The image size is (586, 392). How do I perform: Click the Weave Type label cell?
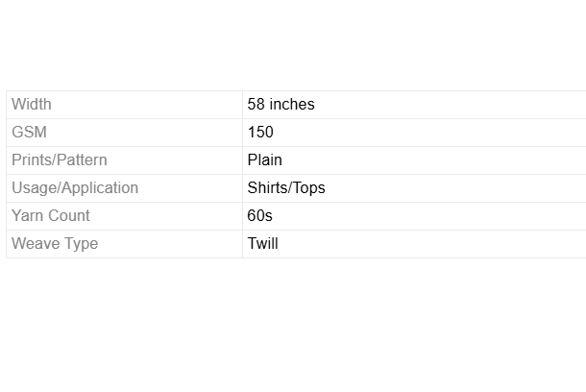coord(54,243)
